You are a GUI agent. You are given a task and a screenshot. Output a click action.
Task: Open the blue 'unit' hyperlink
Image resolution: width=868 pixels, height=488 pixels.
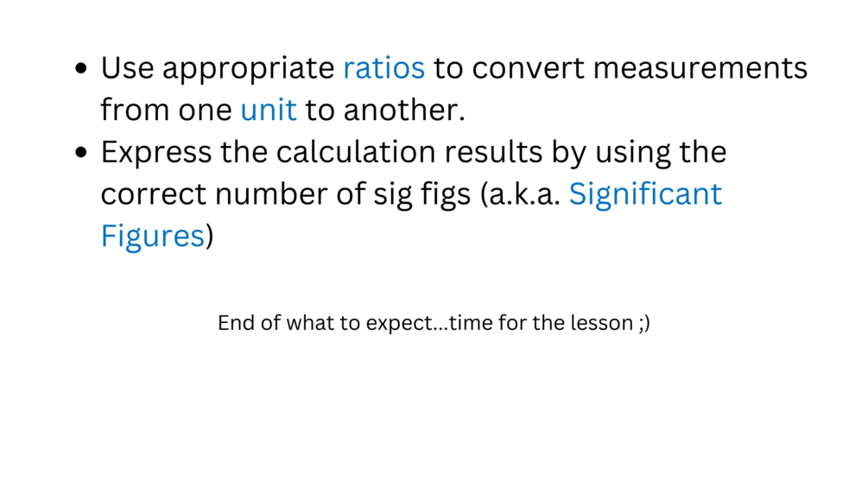[269, 111]
